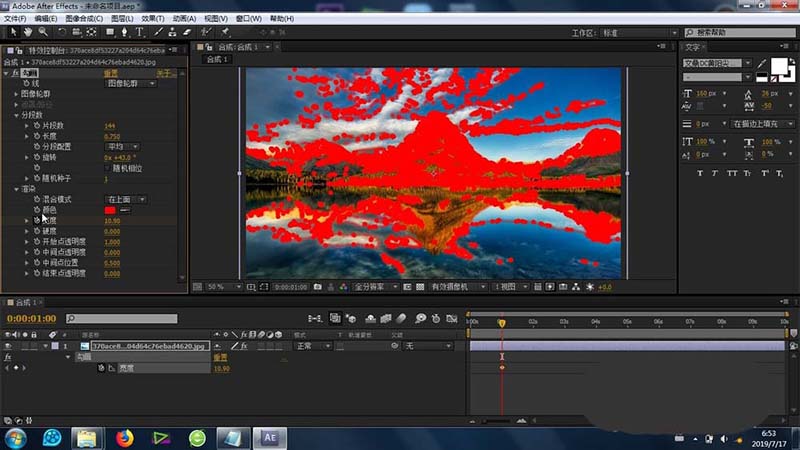Select the Brush tool

pos(157,32)
